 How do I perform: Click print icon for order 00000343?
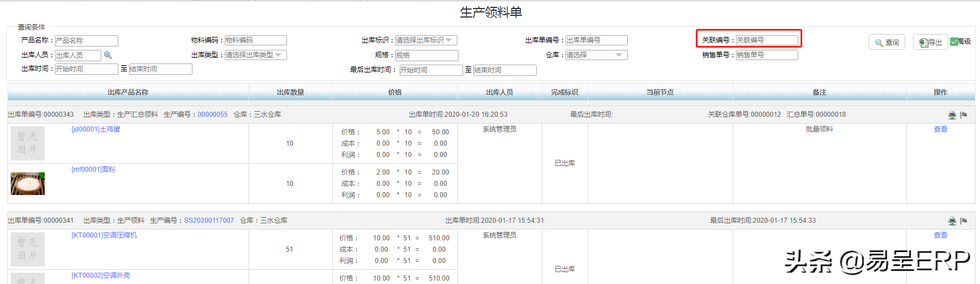[952, 115]
